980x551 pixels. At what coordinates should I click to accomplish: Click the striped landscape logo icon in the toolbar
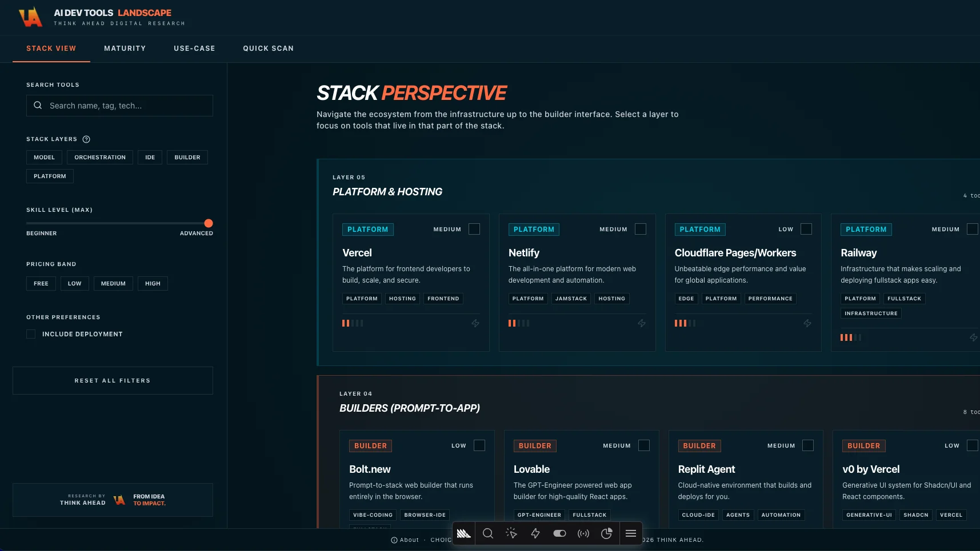point(463,533)
